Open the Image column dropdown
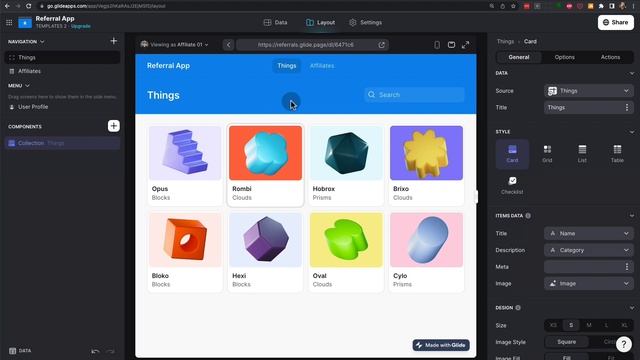The image size is (640, 360). (x=589, y=283)
